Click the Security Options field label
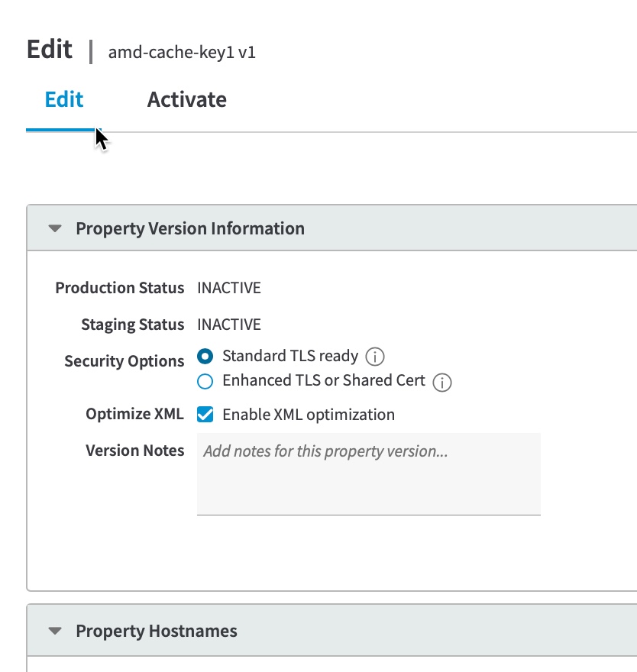This screenshot has width=637, height=672. point(124,361)
